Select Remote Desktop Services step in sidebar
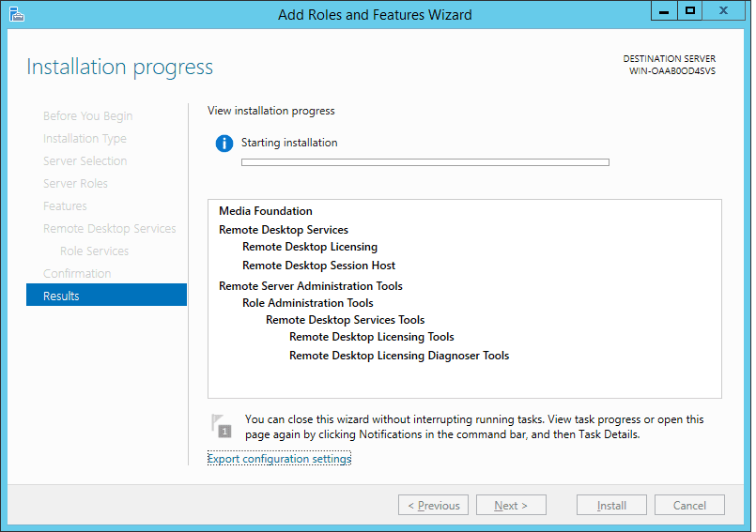This screenshot has width=756, height=532. 110,228
